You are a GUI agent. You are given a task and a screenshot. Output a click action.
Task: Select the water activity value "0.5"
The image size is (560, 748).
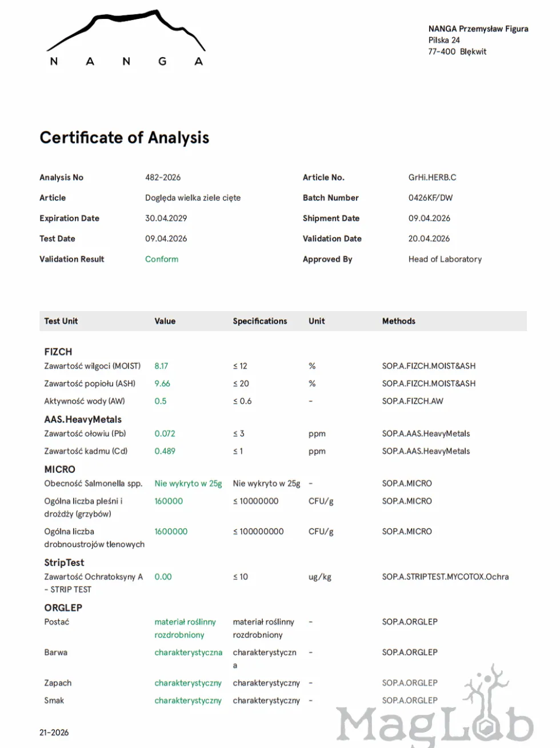[161, 401]
